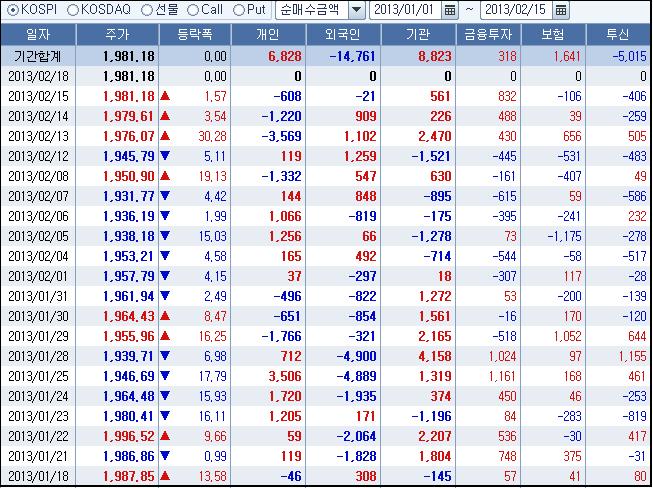Click the 보험 value 1,052
The height and width of the screenshot is (488, 653).
[x=567, y=336]
